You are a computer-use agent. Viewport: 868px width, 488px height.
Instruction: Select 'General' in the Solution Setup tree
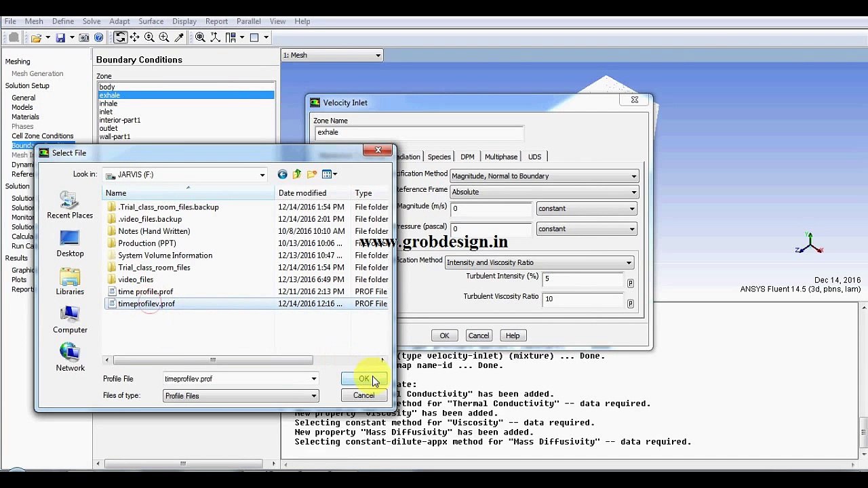(23, 98)
